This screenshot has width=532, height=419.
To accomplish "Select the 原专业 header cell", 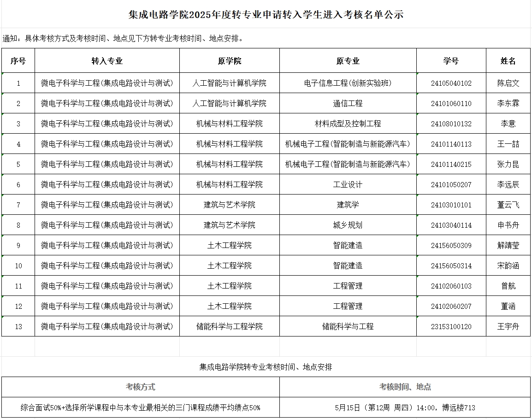I will click(x=348, y=61).
